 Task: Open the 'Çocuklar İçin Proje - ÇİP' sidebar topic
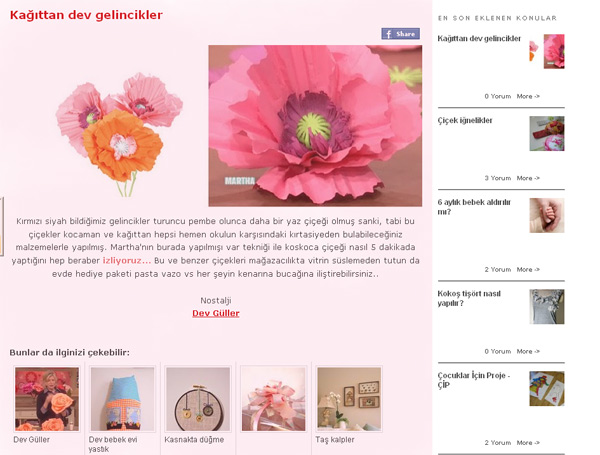[474, 380]
